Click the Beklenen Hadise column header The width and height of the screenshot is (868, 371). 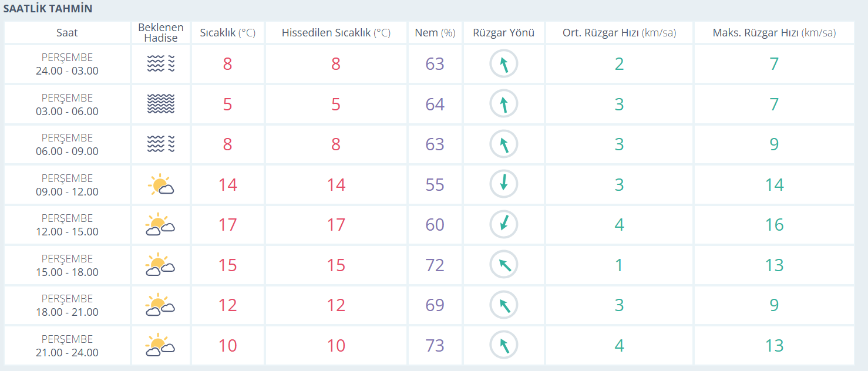[160, 32]
